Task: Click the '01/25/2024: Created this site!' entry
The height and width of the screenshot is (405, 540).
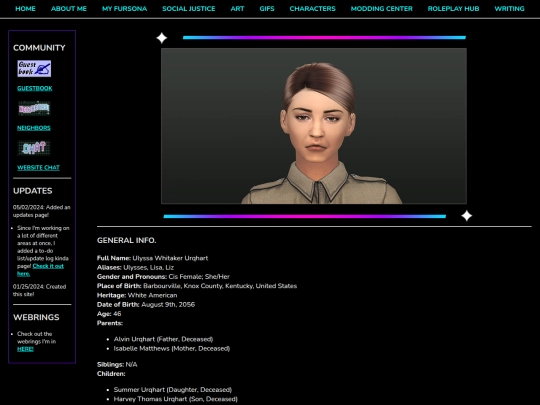Action: 40,290
